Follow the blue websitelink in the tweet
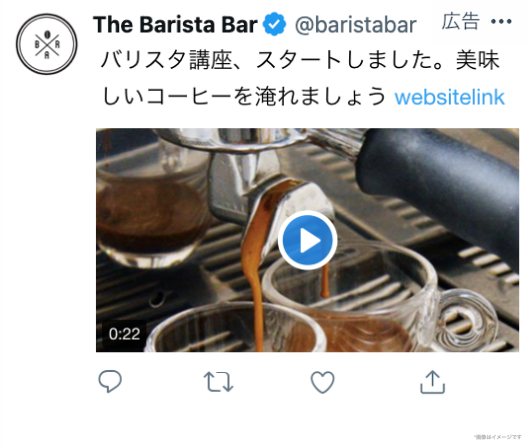The width and height of the screenshot is (529, 446). pos(450,97)
